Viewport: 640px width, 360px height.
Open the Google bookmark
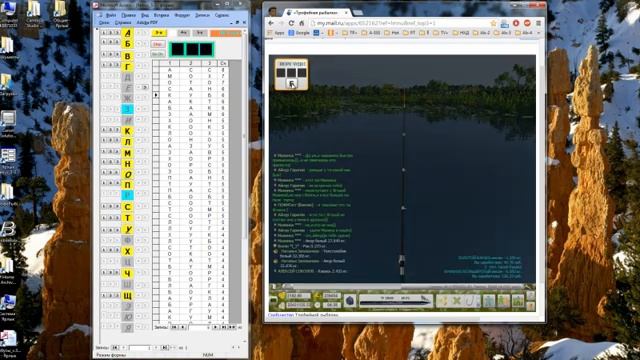299,33
